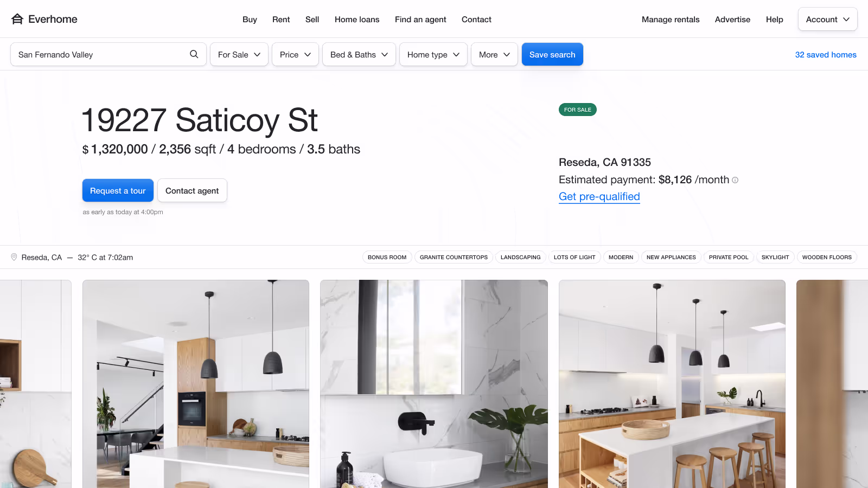Click the FOR SALE status badge
Viewport: 868px width, 488px height.
click(578, 110)
